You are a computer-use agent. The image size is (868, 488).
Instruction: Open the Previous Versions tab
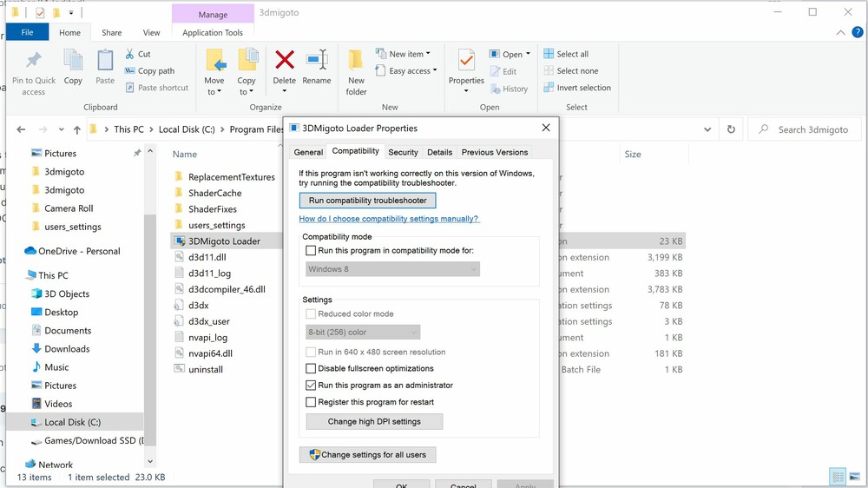(495, 152)
